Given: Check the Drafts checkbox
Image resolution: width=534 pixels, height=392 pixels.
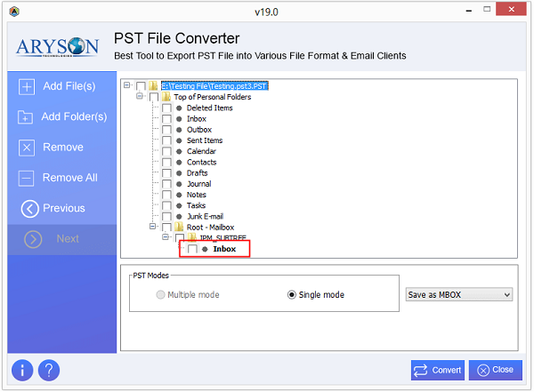Looking at the screenshot, I should click(x=166, y=173).
